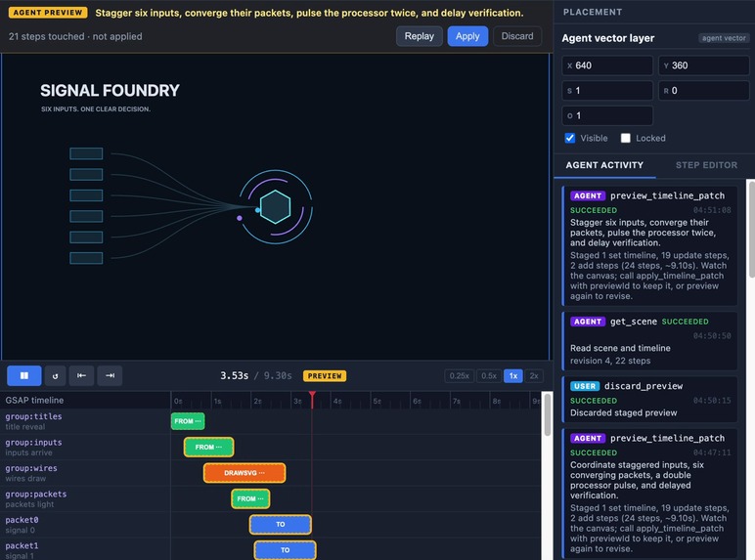
Task: Select the FROM clip on group:packets track
Action: (250, 498)
